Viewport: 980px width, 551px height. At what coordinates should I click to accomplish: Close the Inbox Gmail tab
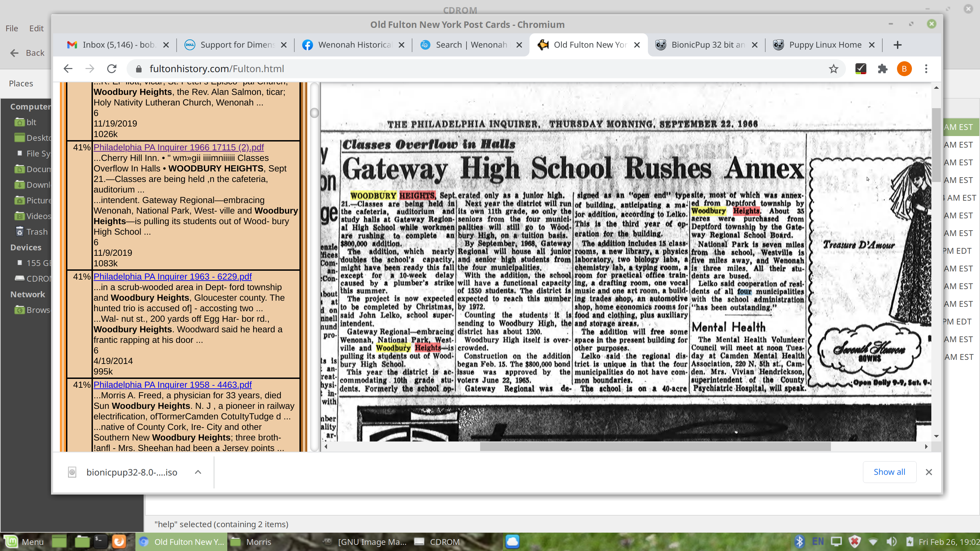(x=166, y=45)
